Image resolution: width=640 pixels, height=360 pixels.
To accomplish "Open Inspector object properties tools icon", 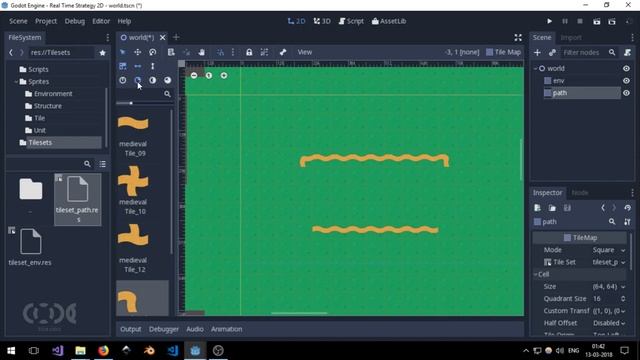I will point(627,222).
